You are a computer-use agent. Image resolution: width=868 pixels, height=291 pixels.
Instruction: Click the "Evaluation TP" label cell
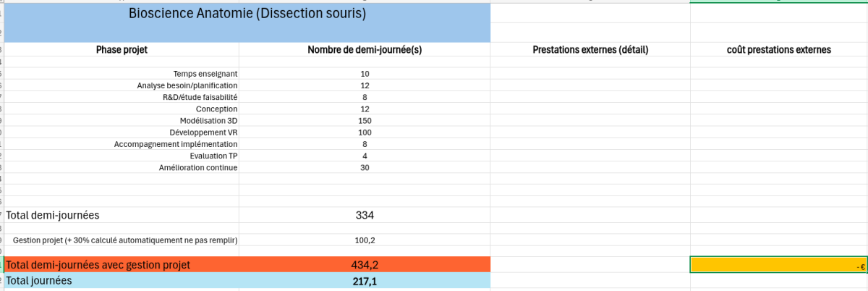213,156
